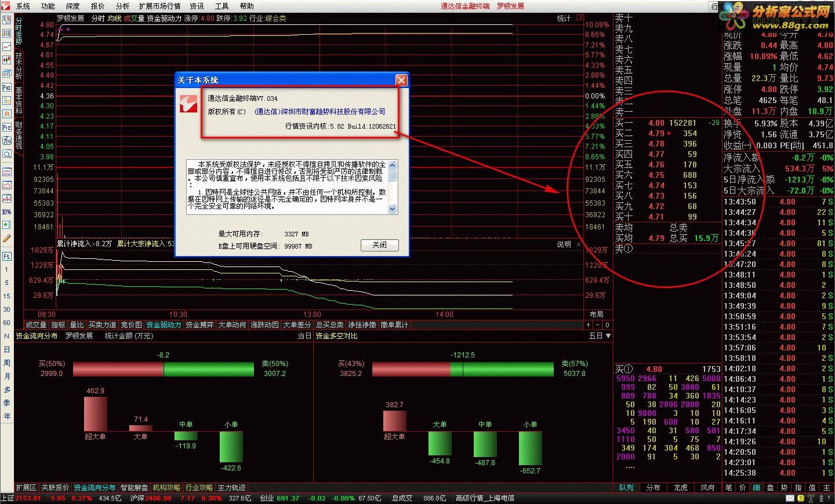The image size is (835, 504).
Task: Open the f(x) formula icon
Action: click(x=7, y=140)
